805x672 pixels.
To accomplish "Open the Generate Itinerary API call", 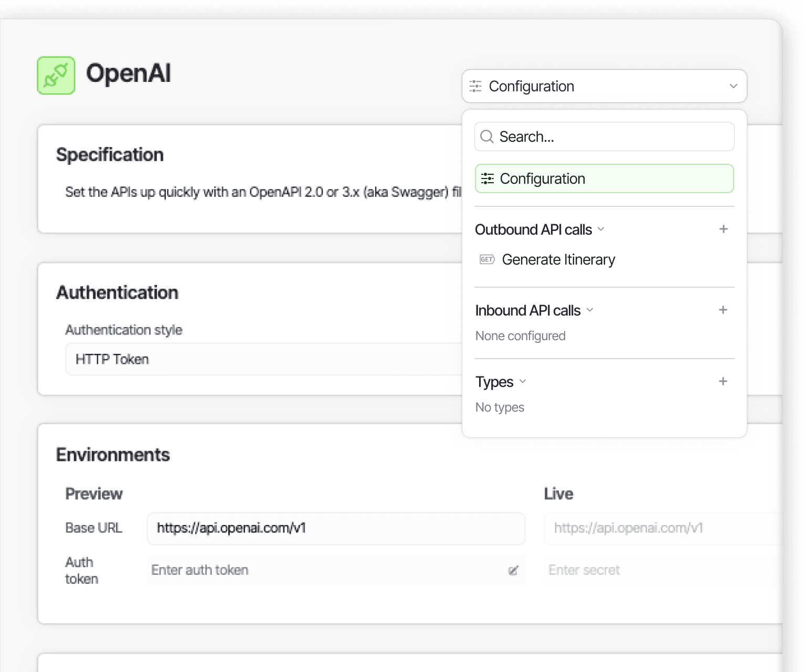I will (x=558, y=259).
